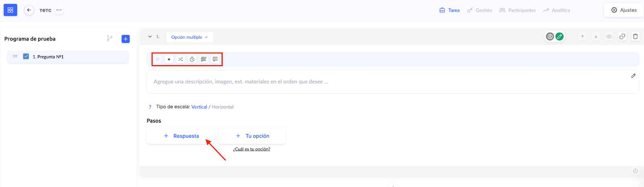644x187 pixels.
Task: Open the Opción multiple dropdown
Action: [x=190, y=37]
